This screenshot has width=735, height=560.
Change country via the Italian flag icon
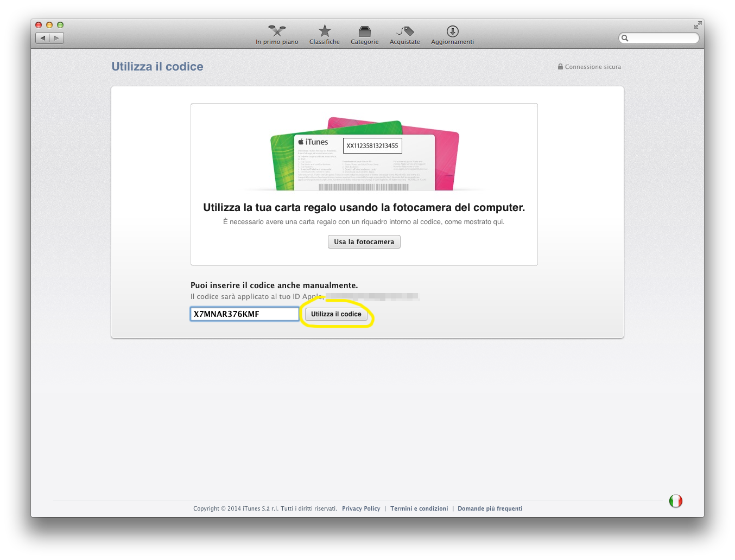(x=676, y=501)
